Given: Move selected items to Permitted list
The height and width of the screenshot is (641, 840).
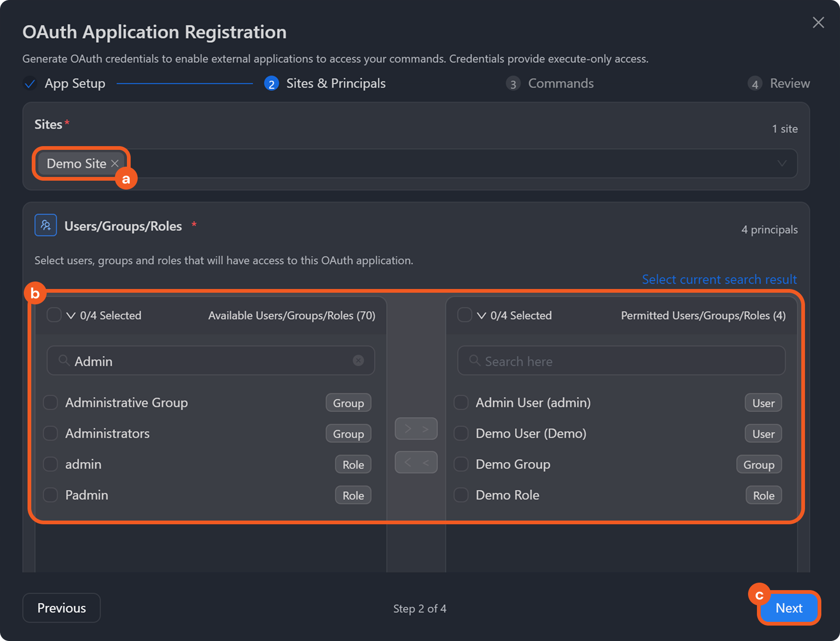Looking at the screenshot, I should (x=416, y=429).
